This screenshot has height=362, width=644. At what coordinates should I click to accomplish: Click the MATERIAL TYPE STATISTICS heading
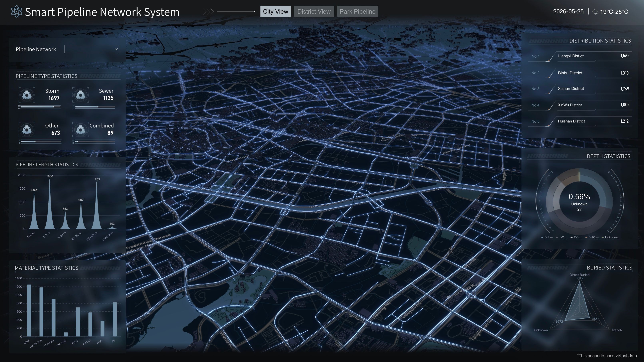click(x=47, y=268)
